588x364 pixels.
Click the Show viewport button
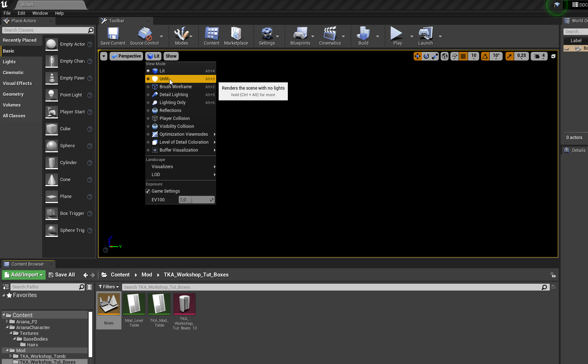(171, 56)
